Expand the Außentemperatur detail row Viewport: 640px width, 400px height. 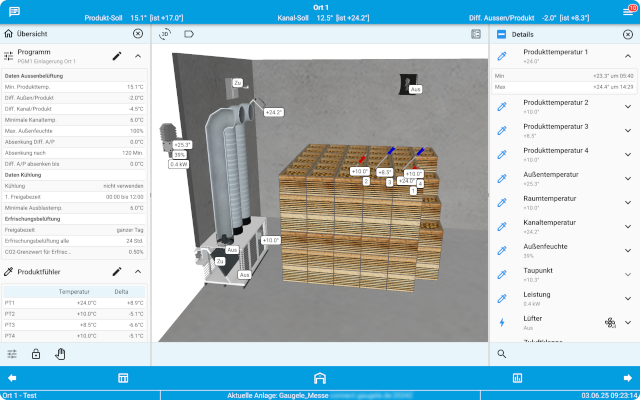[x=627, y=178]
